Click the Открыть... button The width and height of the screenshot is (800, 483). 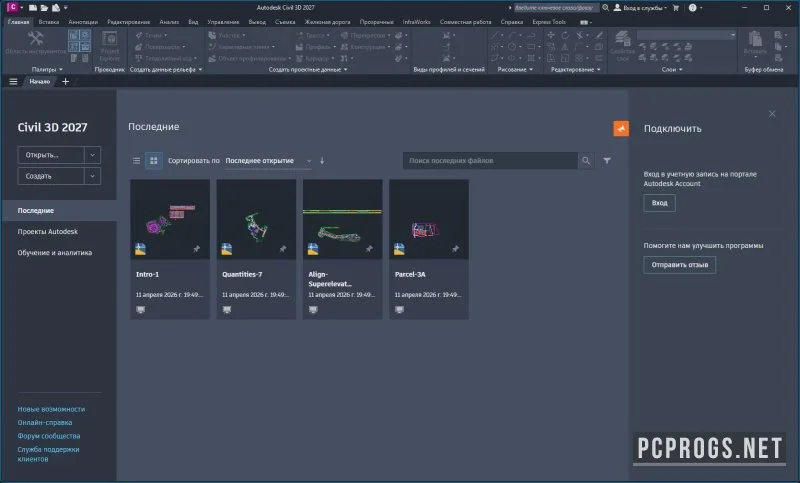(x=51, y=155)
